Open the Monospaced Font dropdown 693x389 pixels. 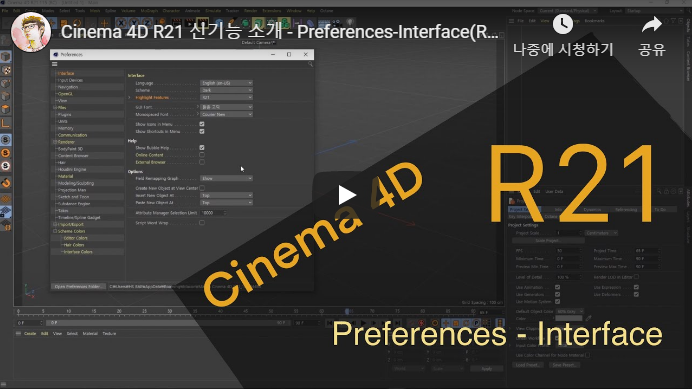pos(226,114)
